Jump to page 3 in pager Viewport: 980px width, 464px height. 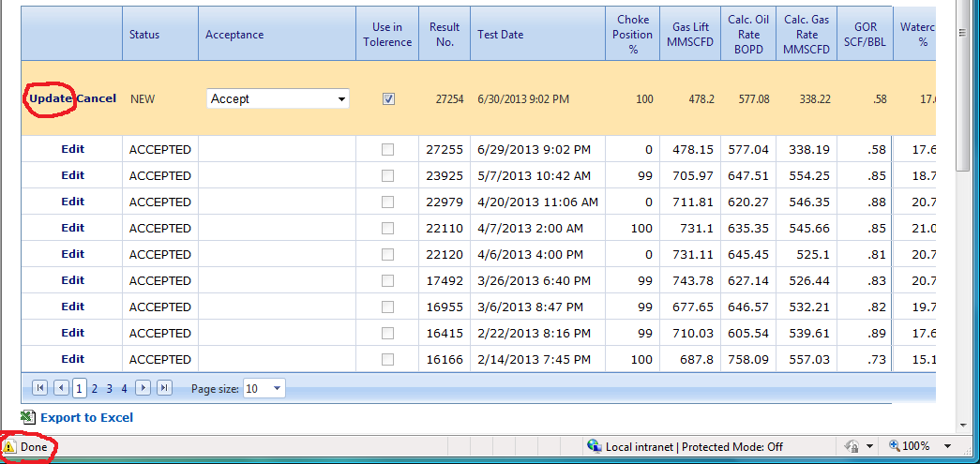(x=110, y=389)
